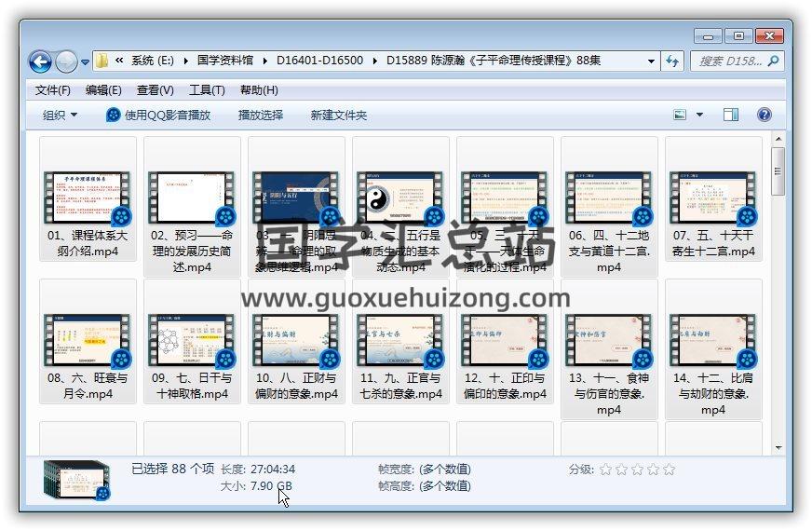Image resolution: width=812 pixels, height=531 pixels.
Task: Select 系统 (E:) in the breadcrumb
Action: (153, 61)
